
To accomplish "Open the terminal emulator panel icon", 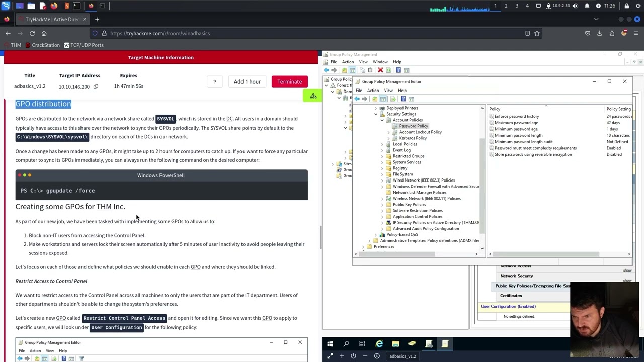I will point(76,6).
